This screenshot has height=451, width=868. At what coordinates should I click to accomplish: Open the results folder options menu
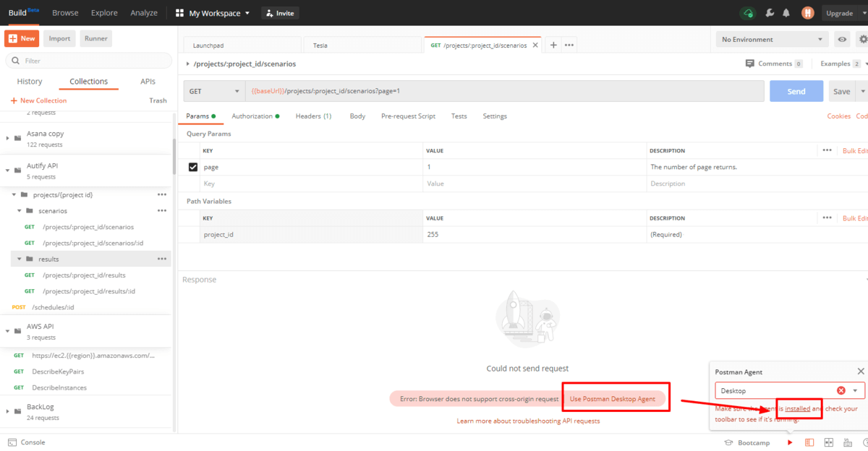162,259
